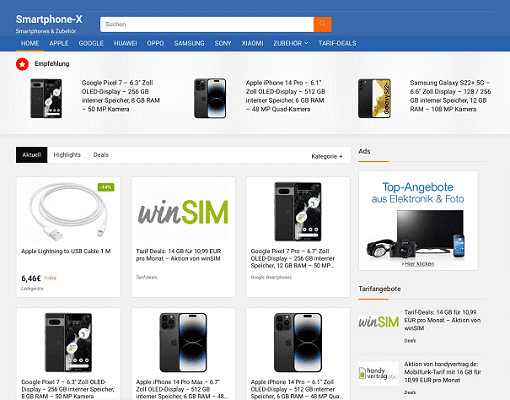Viewport: 510px width, 400px height.
Task: Click the Top-Angebote Elektronik & Foto ad banner
Action: pos(418,221)
